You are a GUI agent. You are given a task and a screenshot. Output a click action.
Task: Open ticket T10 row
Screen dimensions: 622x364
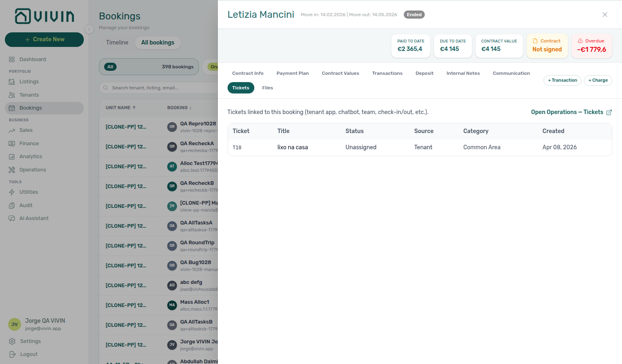pyautogui.click(x=420, y=148)
